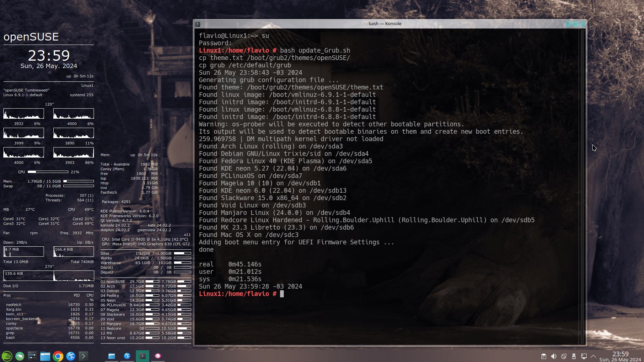Click 'Found Arch Linux (rolling) on /dev/sda3' line

[x=271, y=146]
